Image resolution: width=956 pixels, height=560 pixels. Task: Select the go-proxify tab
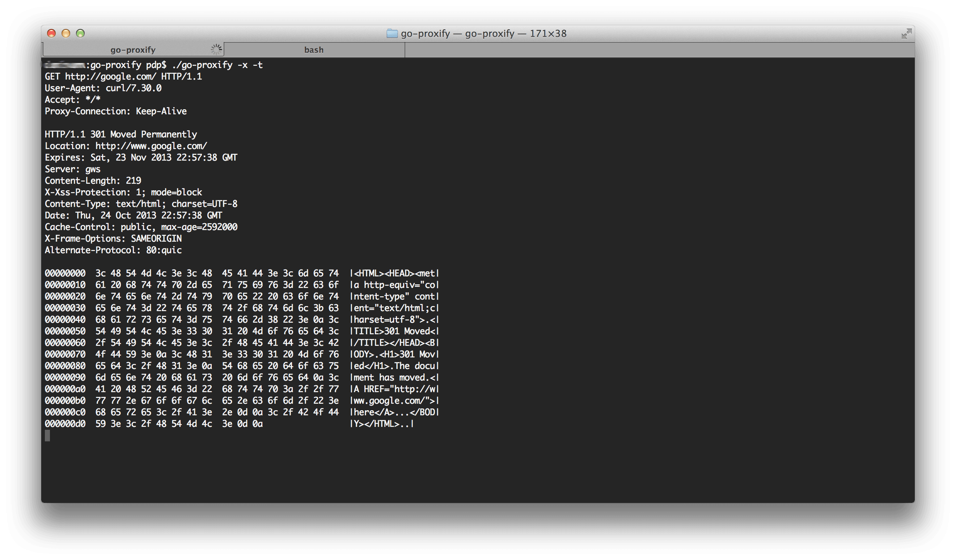(133, 50)
